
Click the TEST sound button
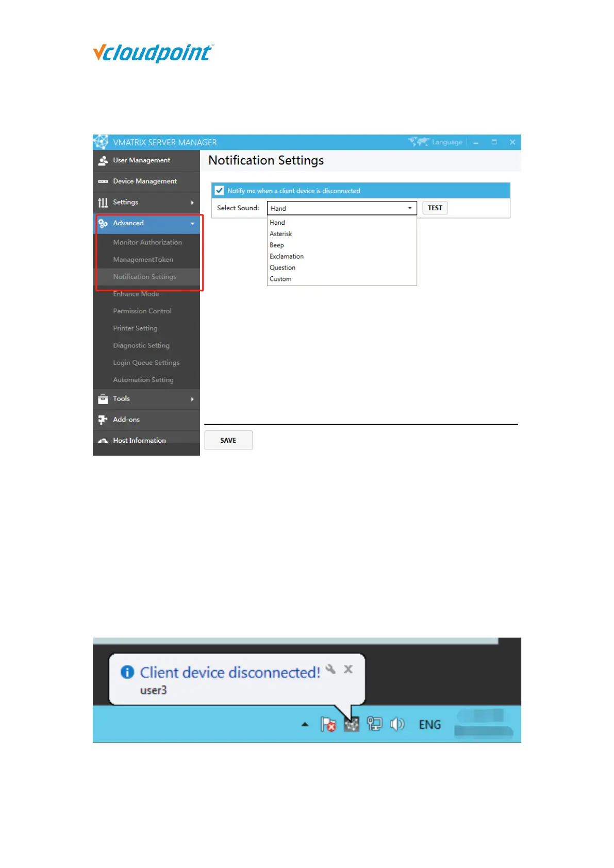435,208
